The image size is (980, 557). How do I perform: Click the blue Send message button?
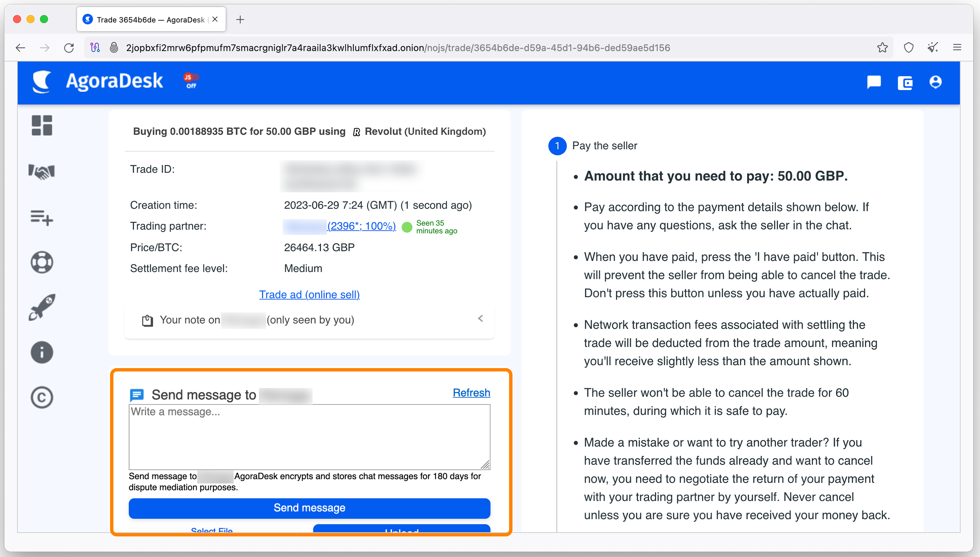[x=309, y=508]
